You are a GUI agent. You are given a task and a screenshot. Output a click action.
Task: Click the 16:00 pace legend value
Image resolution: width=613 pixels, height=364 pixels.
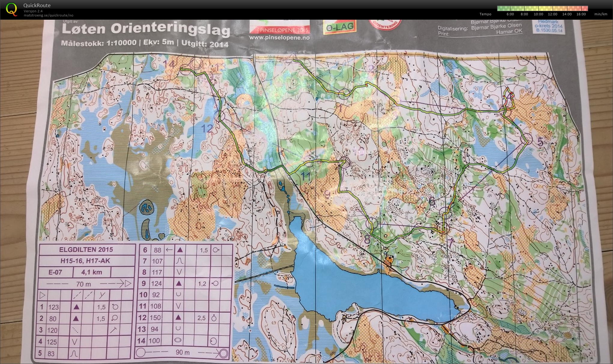coord(581,14)
